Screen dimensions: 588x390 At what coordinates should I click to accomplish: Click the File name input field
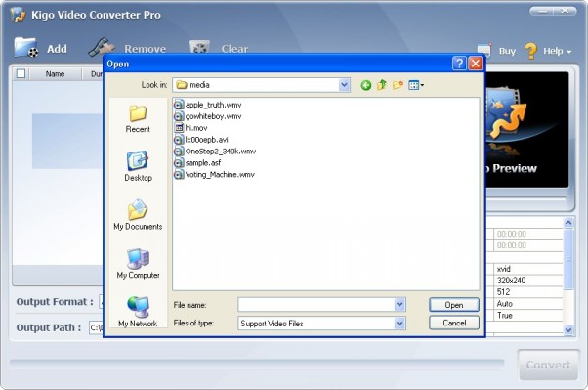(316, 305)
